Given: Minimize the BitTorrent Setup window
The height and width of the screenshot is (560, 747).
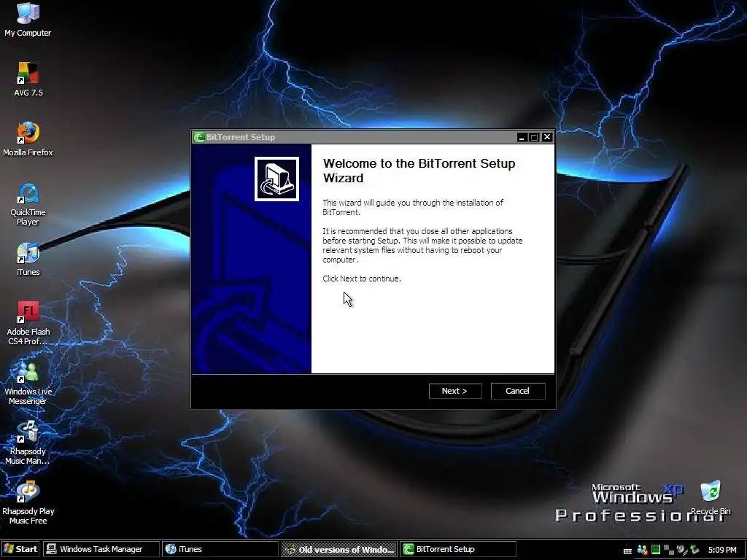Looking at the screenshot, I should pos(522,137).
